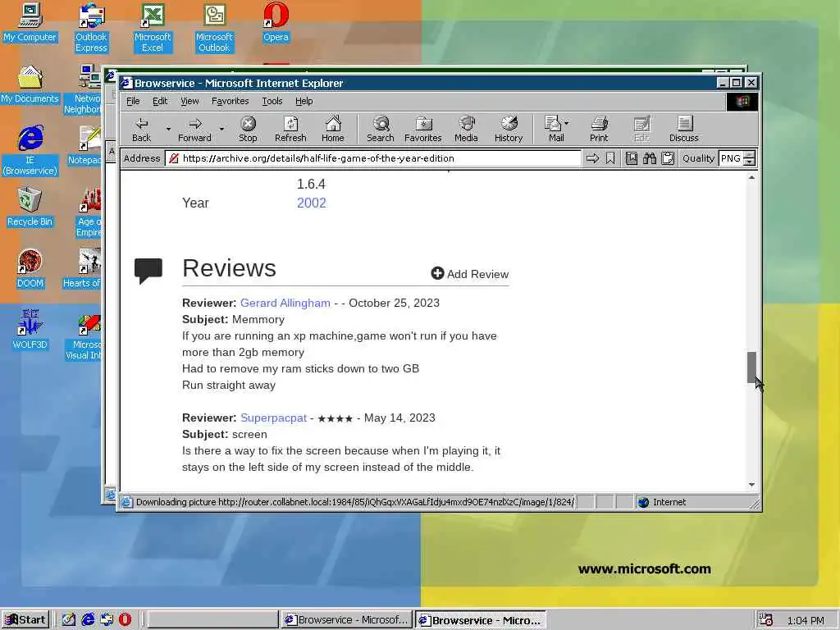840x630 pixels.
Task: Open the Help menu
Action: (304, 101)
